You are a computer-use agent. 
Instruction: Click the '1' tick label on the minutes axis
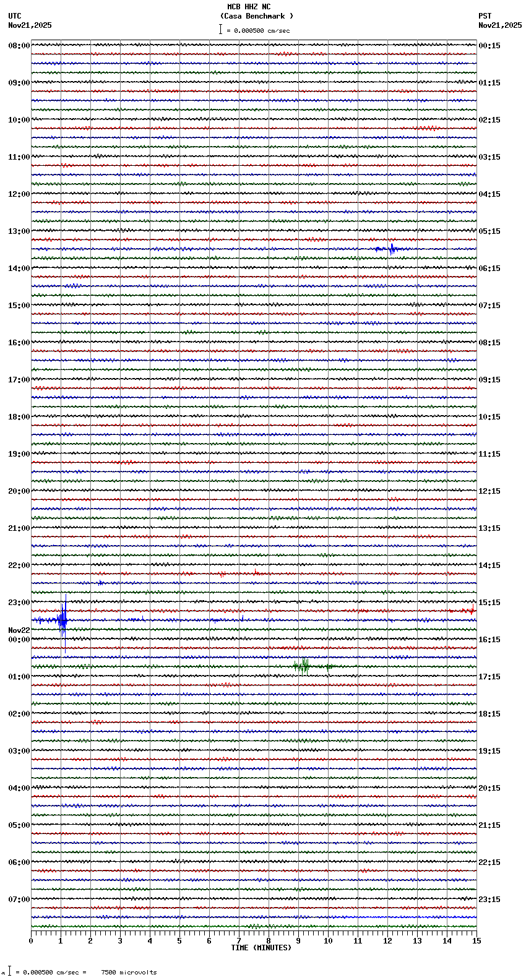point(61,941)
